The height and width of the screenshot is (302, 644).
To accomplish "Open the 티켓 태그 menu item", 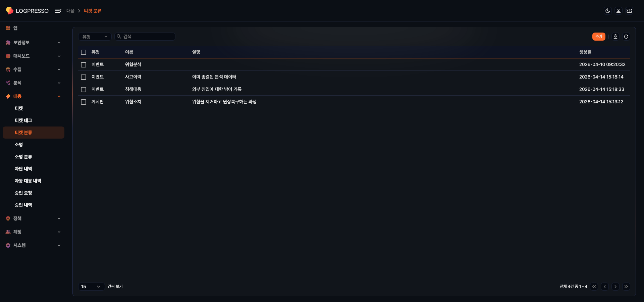I will (x=23, y=120).
